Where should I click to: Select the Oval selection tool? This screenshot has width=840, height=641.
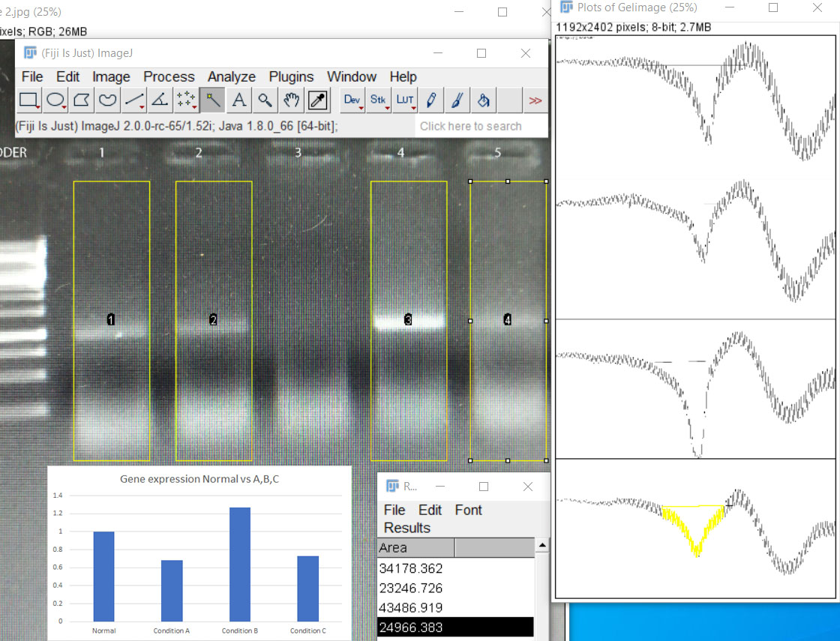tap(55, 100)
